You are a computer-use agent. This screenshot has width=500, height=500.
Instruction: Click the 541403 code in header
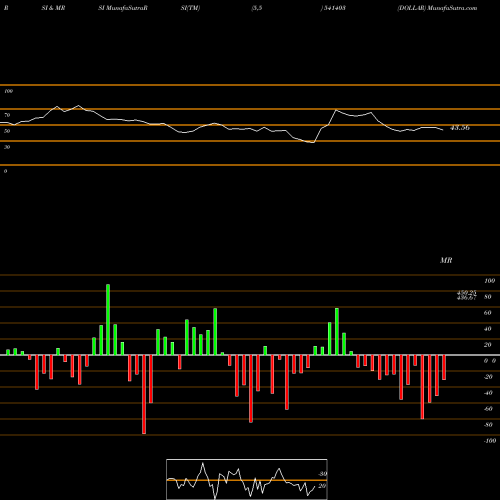pyautogui.click(x=335, y=8)
